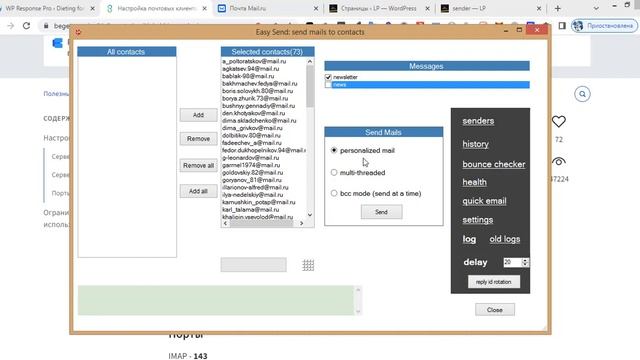
Task: Decrease delay with the down stepper arrow
Action: (525, 264)
